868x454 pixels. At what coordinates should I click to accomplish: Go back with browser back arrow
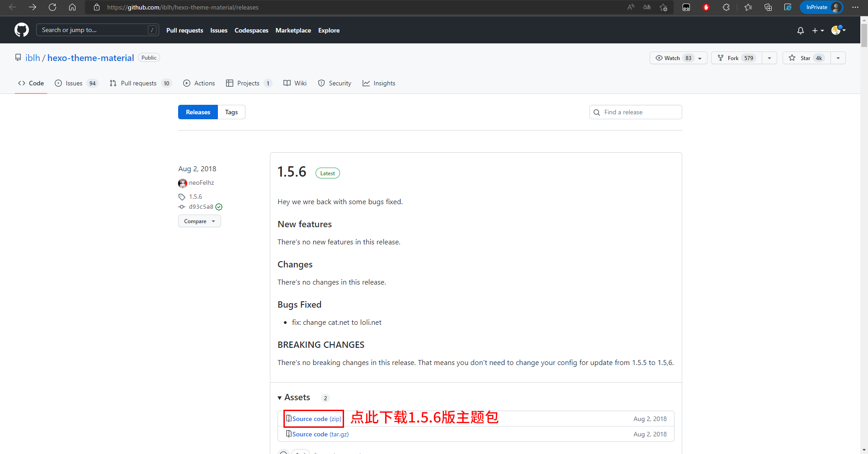(13, 7)
